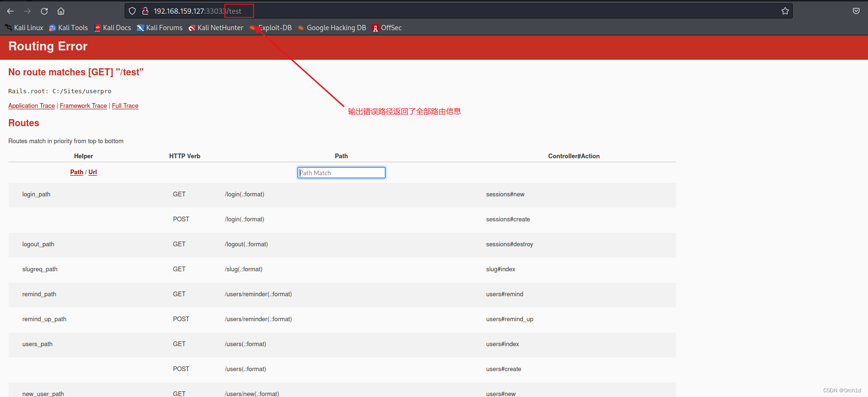This screenshot has height=397, width=868.
Task: Open the Kali Linux bookmark
Action: [24, 28]
